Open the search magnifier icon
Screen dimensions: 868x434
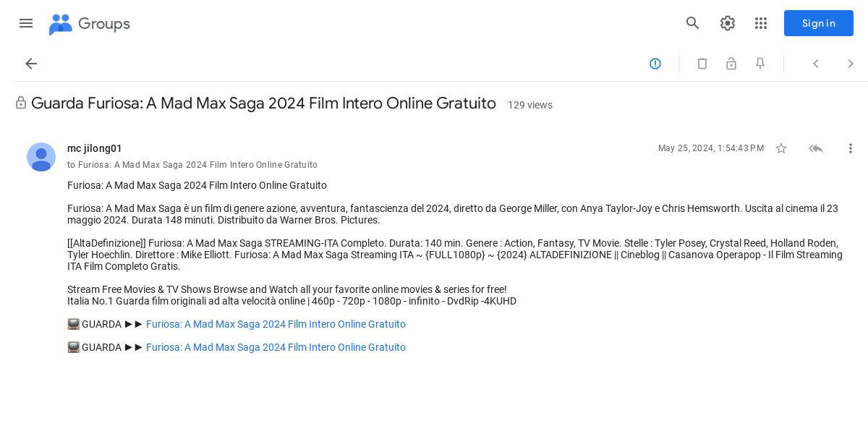point(693,23)
